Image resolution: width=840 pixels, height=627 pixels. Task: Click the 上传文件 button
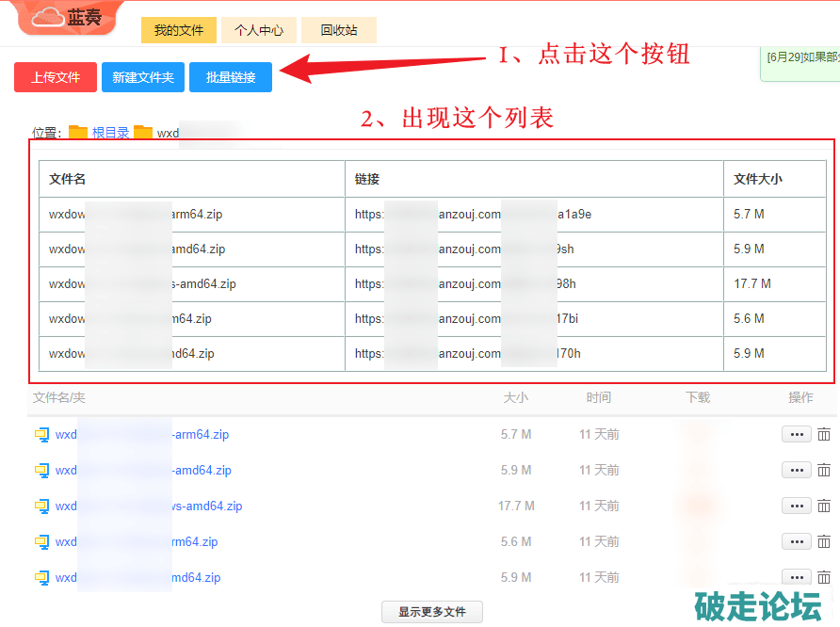click(x=56, y=77)
